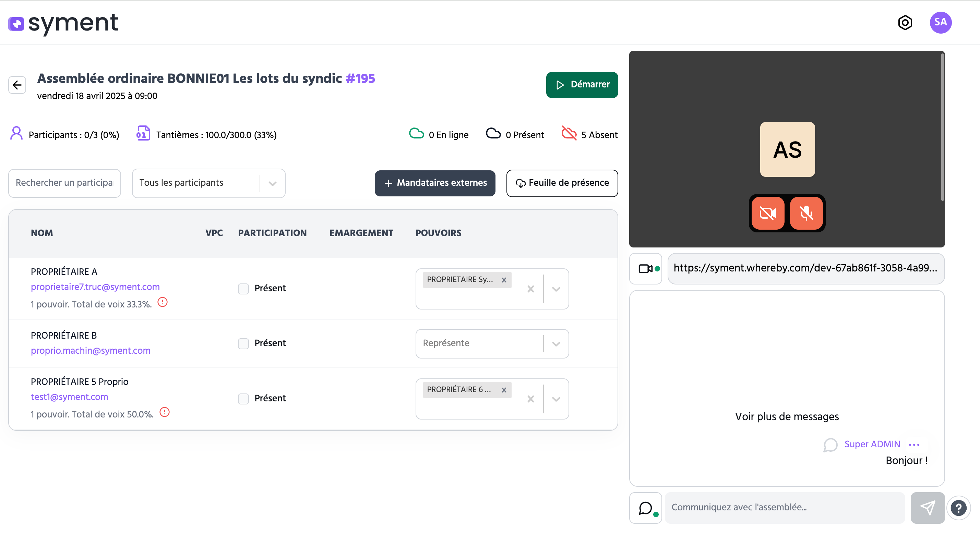Open the SA user avatar menu
Screen dimensions: 980x534
(941, 22)
